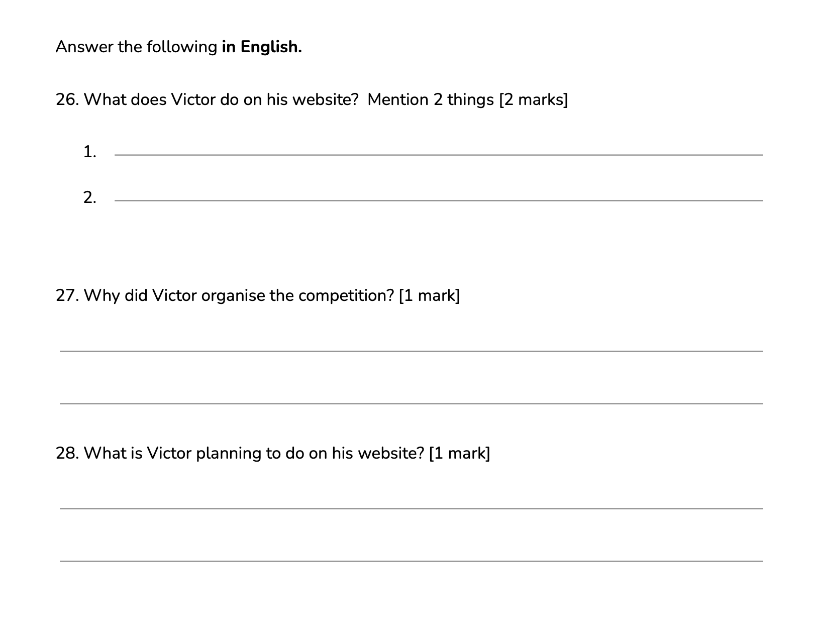Image resolution: width=813 pixels, height=644 pixels.
Task: Click the '[1 mark]' label on question 27
Action: point(429,295)
